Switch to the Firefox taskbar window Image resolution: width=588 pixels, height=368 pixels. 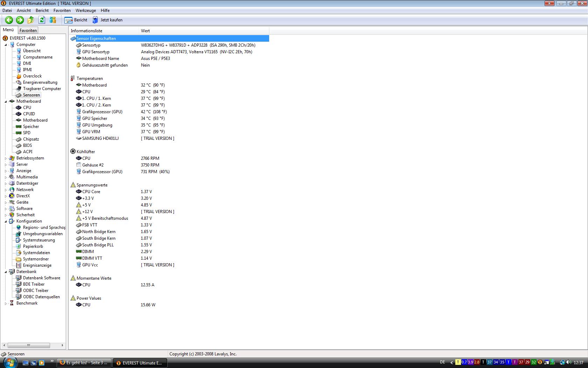[84, 363]
